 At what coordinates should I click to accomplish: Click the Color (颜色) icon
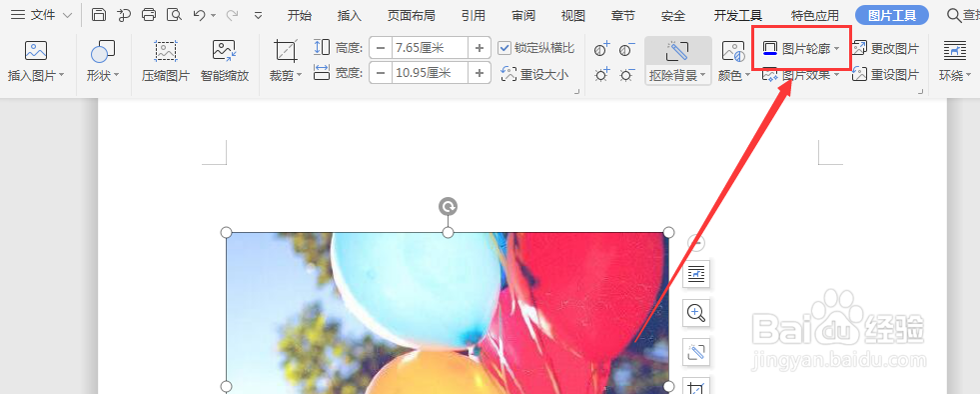click(733, 51)
